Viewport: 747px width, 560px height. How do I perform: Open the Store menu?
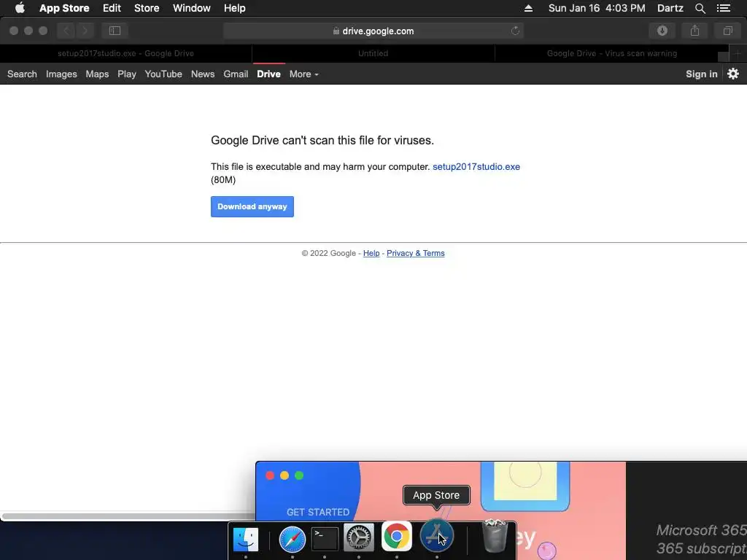(147, 8)
